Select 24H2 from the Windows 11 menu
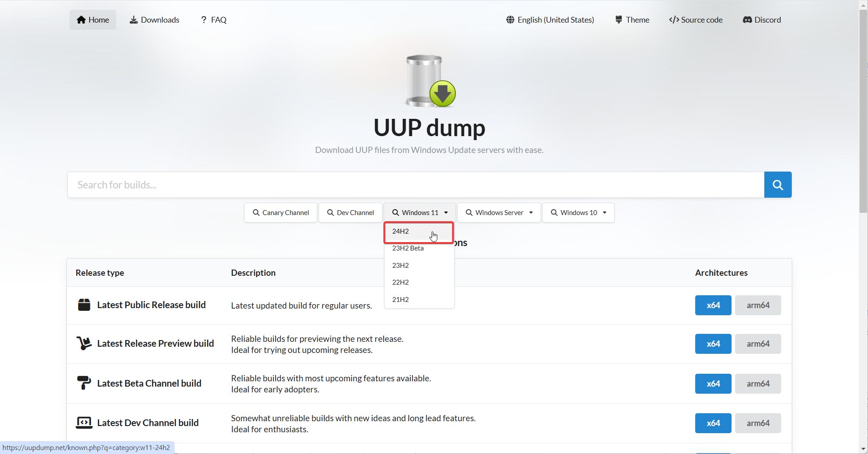This screenshot has height=454, width=868. point(419,231)
